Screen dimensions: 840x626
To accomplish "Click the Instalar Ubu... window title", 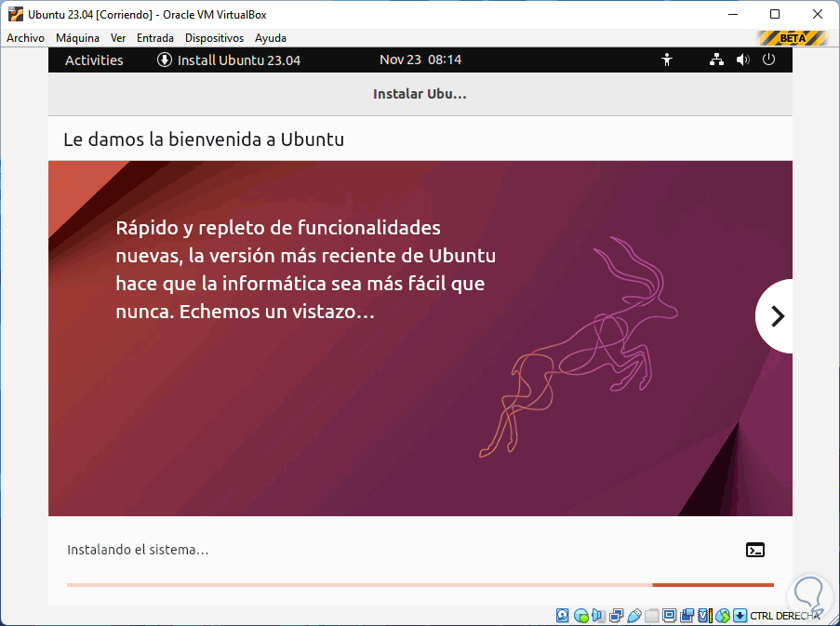I will (420, 94).
